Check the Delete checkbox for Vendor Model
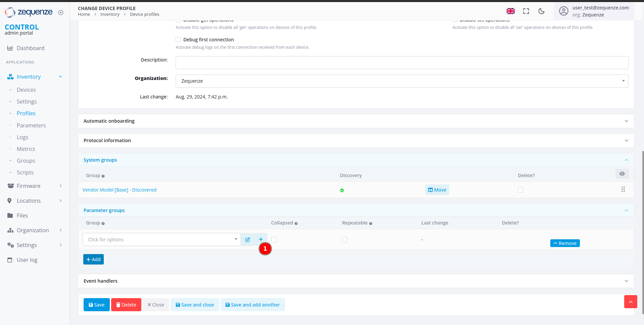Image resolution: width=644 pixels, height=325 pixels. [x=520, y=190]
